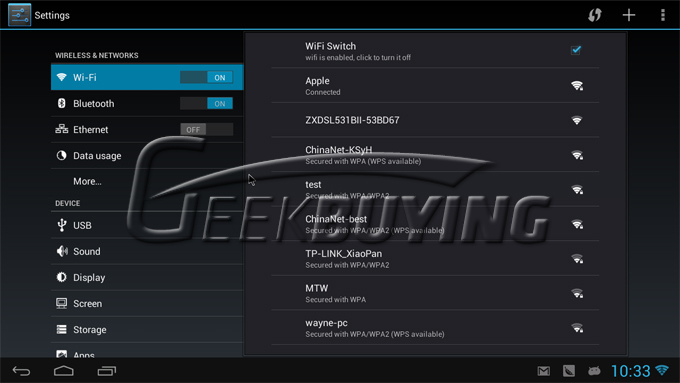This screenshot has width=680, height=383.
Task: Select the MTW network
Action: pos(435,293)
